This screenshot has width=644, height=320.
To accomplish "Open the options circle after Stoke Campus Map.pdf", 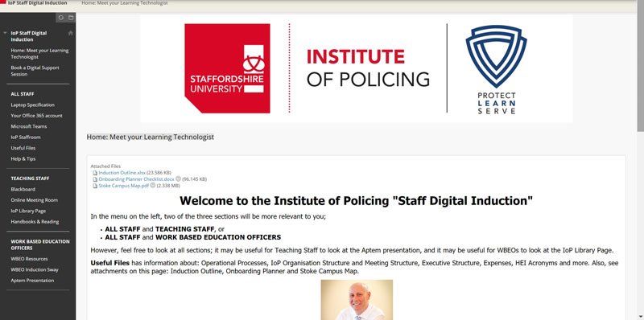I will click(x=153, y=186).
